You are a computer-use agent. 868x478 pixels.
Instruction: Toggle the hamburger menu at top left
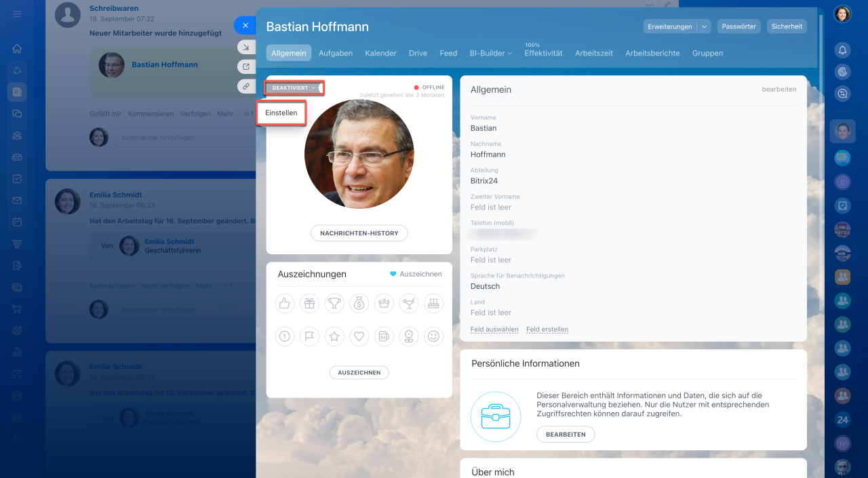coord(17,14)
